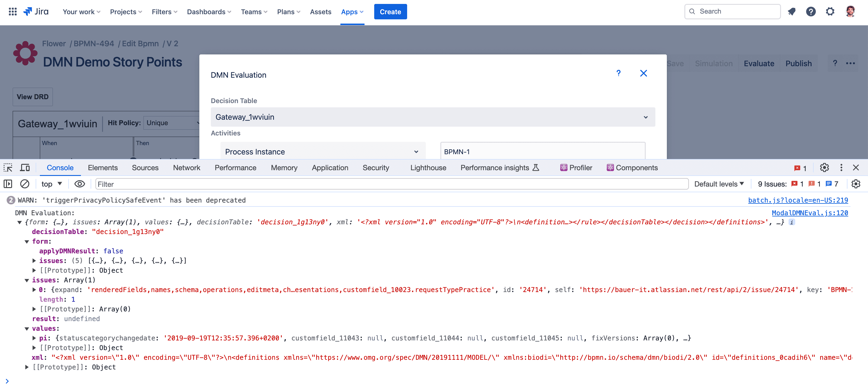Open DevTools three-dot customize menu
This screenshot has width=868, height=390.
coord(841,168)
